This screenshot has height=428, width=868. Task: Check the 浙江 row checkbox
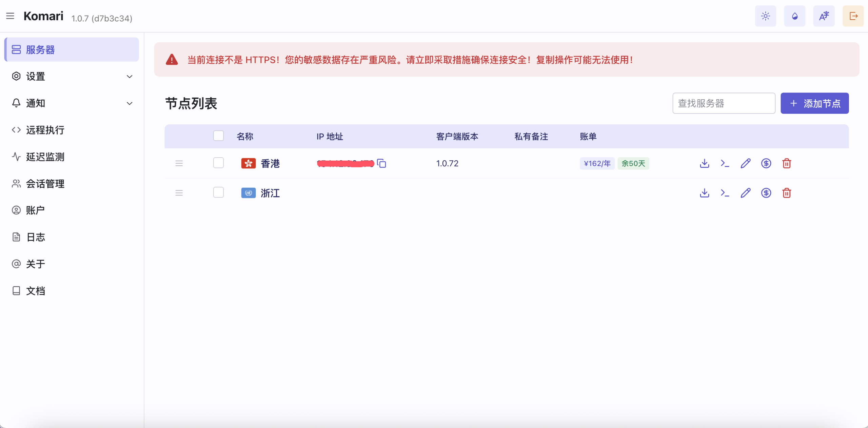(218, 192)
